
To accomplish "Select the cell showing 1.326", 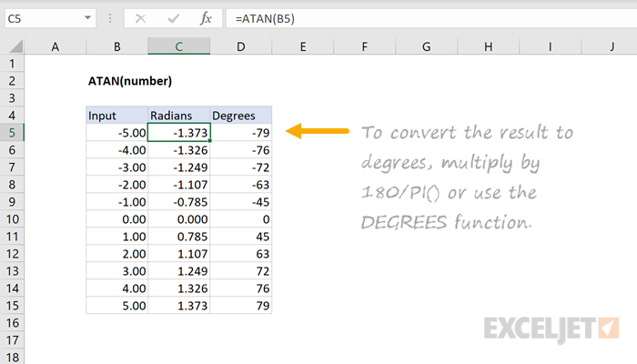I will click(x=178, y=288).
